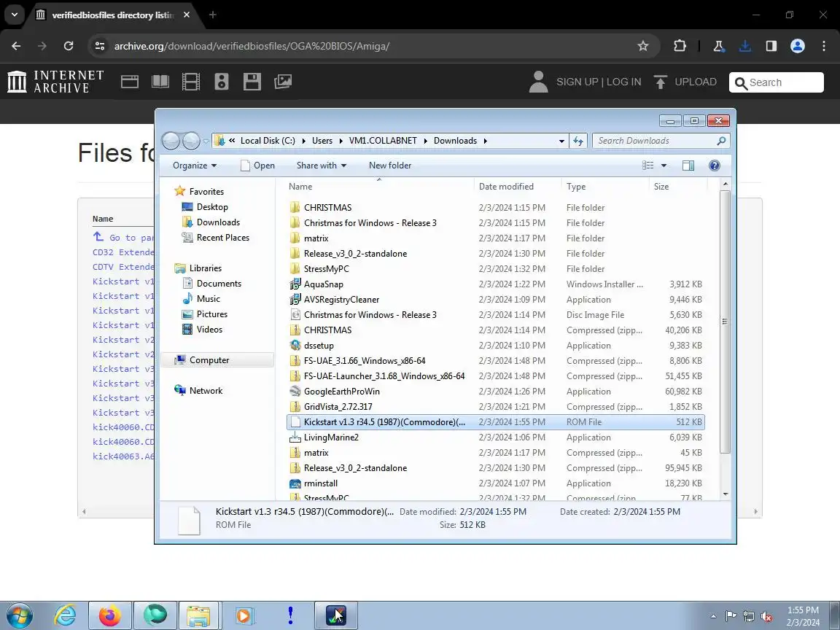Go back in Chrome browser
Screen dimensions: 840x630
point(16,46)
